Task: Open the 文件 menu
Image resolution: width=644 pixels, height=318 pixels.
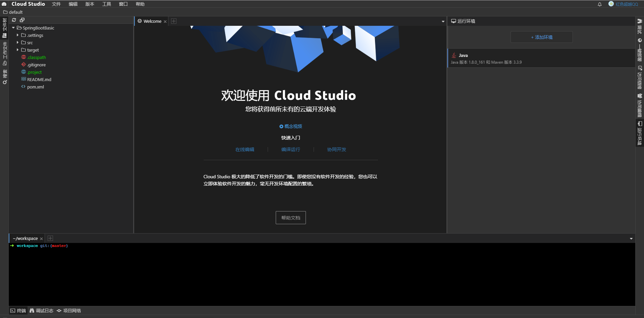Action: coord(56,4)
